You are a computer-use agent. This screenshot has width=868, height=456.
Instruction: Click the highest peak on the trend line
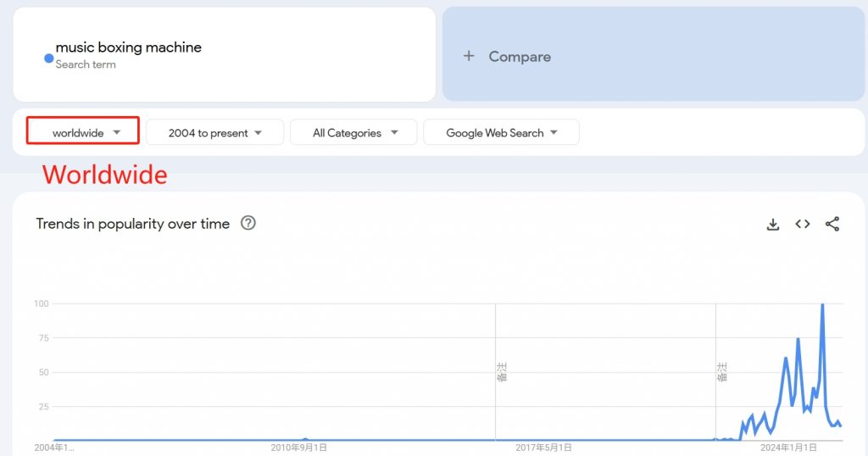coord(822,305)
